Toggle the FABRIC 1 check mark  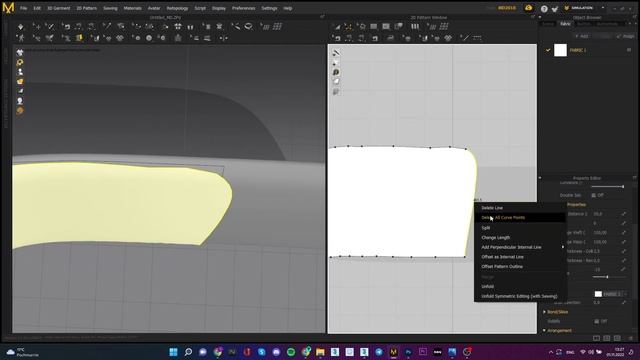click(x=548, y=50)
